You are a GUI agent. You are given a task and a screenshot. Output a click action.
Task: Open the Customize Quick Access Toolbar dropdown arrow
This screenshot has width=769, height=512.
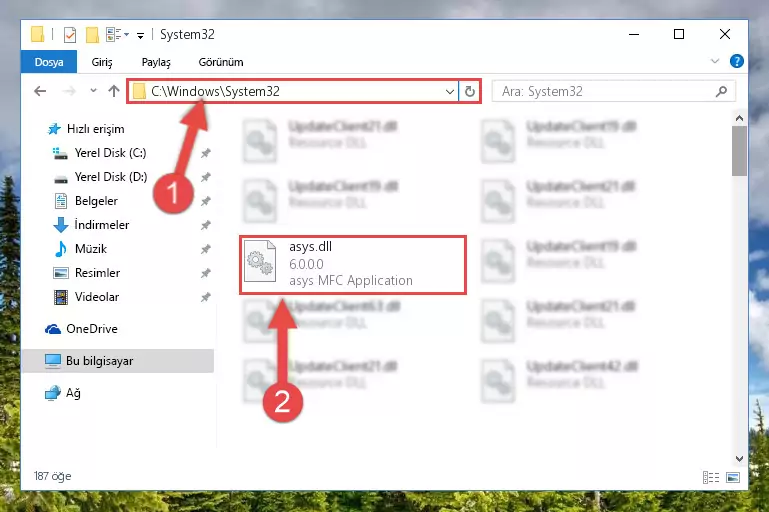click(140, 35)
